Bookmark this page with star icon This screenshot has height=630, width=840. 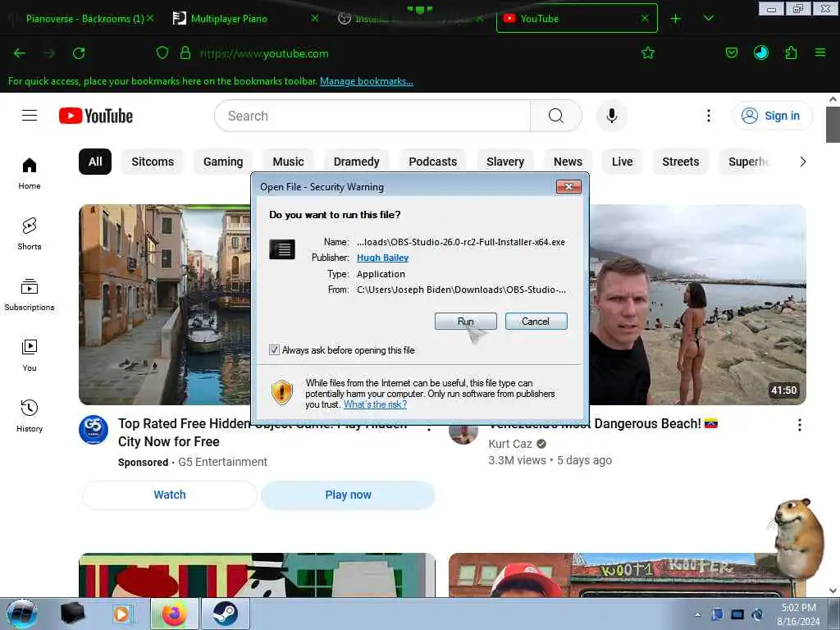648,52
